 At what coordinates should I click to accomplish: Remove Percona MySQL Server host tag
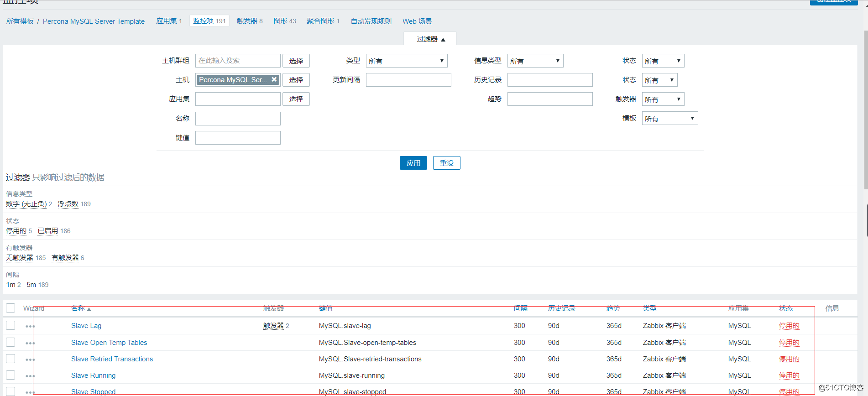(274, 79)
